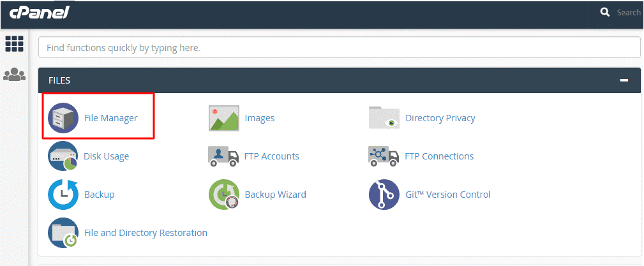Open the grid home icon in sidebar

pyautogui.click(x=14, y=43)
